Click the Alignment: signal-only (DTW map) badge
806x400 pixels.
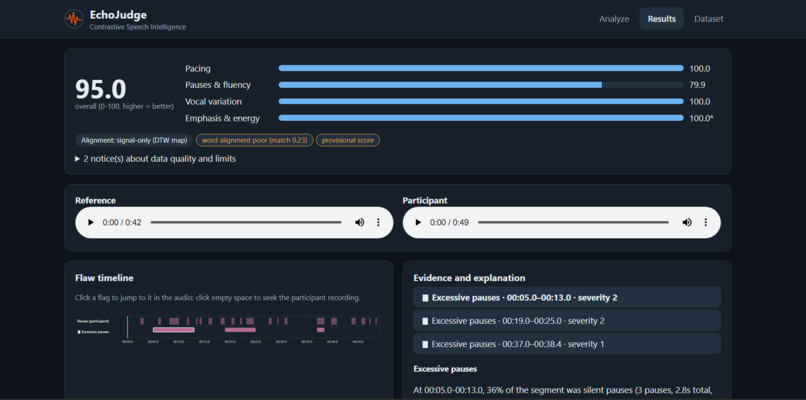134,140
